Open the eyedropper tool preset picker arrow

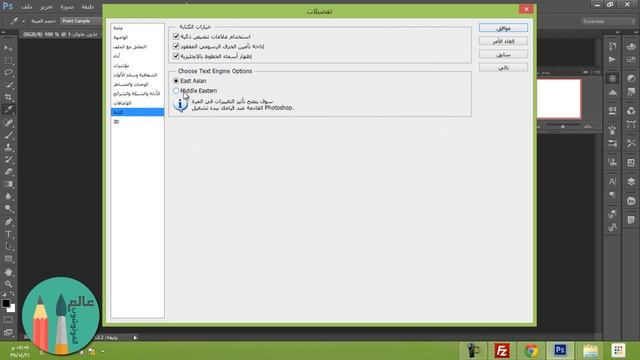coord(23,21)
